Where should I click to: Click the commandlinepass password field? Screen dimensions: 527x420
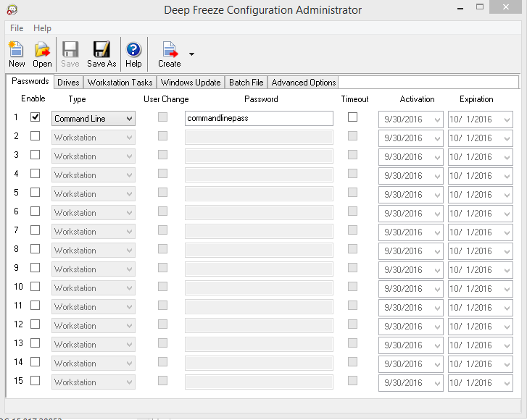click(259, 119)
